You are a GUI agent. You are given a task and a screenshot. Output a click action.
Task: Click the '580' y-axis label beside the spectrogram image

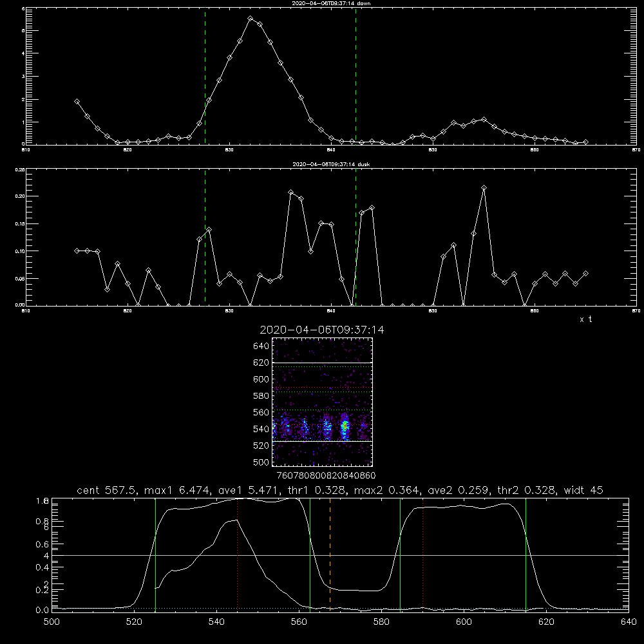pos(261,396)
